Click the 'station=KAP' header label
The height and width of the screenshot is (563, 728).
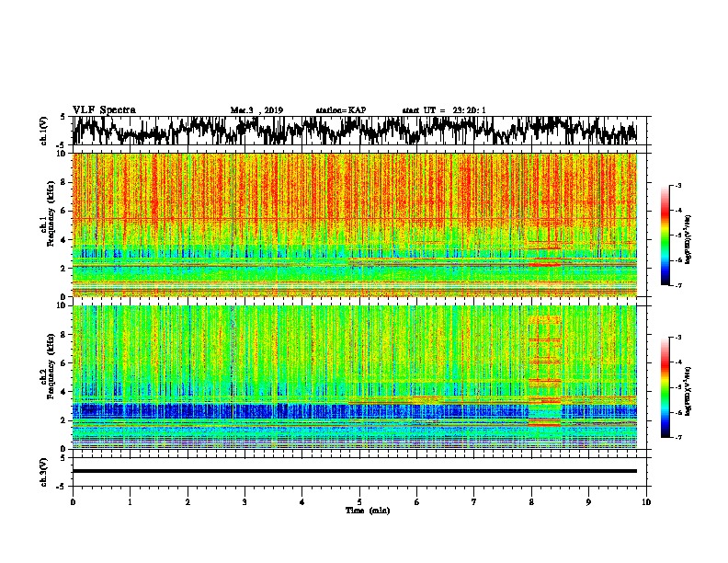341,110
